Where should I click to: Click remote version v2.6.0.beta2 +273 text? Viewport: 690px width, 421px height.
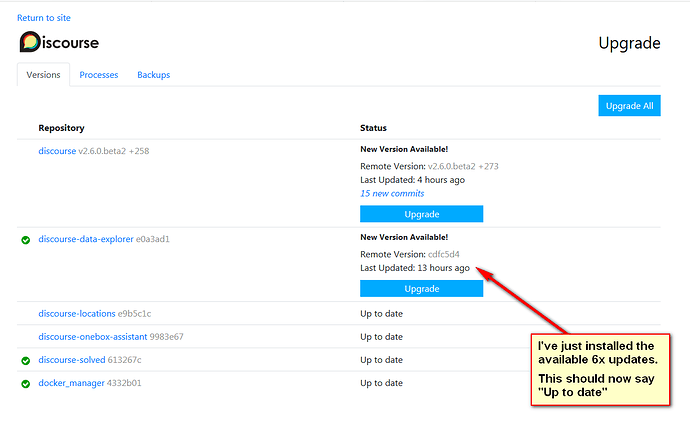463,166
